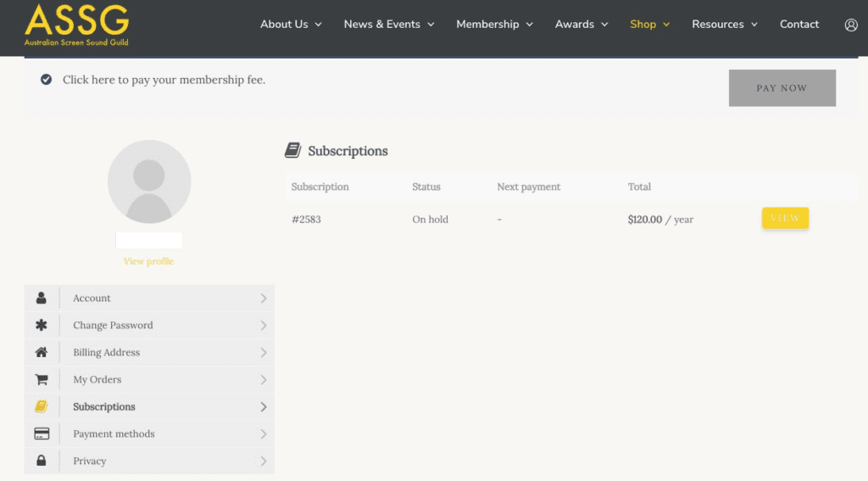
Task: Expand the News & Events dropdown arrow
Action: [431, 25]
